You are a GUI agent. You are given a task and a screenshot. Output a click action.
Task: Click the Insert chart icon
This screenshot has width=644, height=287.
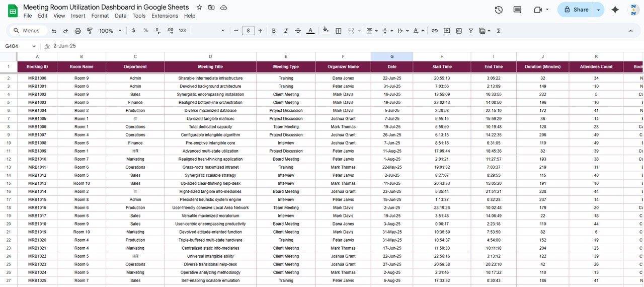coord(459,31)
